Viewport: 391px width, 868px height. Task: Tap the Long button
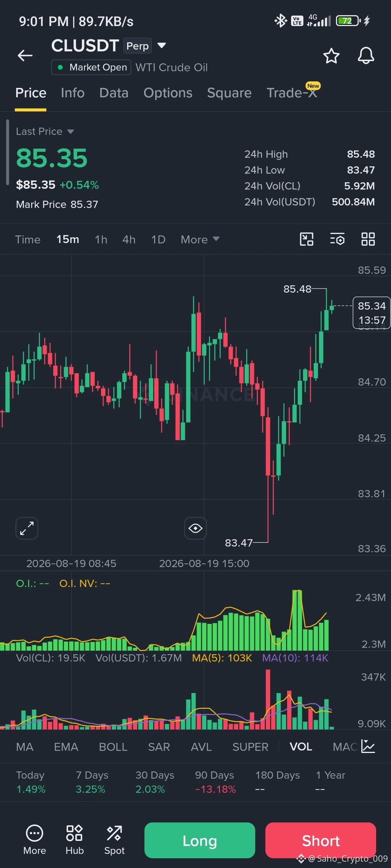[200, 841]
